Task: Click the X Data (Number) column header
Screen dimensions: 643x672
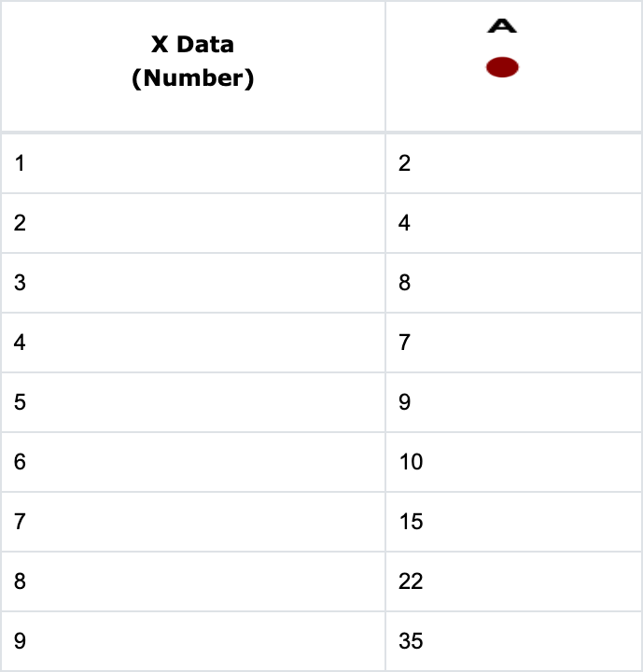Action: [x=192, y=62]
